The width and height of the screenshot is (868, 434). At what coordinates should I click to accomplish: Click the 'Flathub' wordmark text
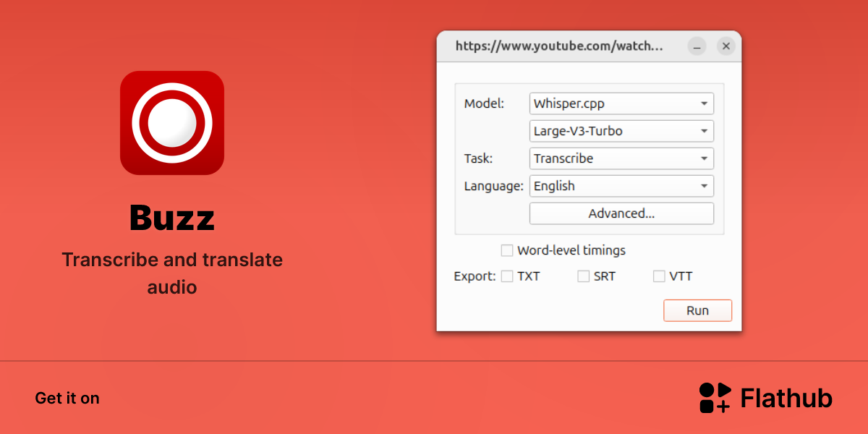pos(786,398)
